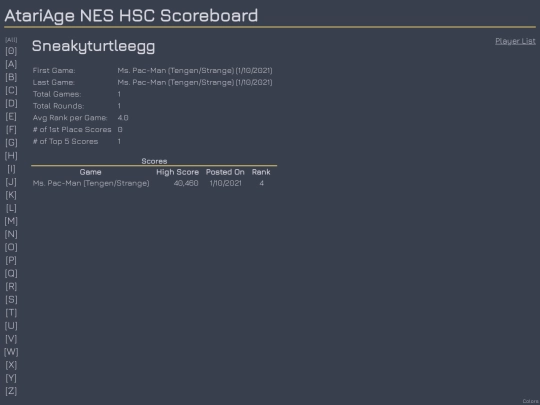The image size is (540, 405).
Task: Filter players by letter [B]
Action: (11, 77)
